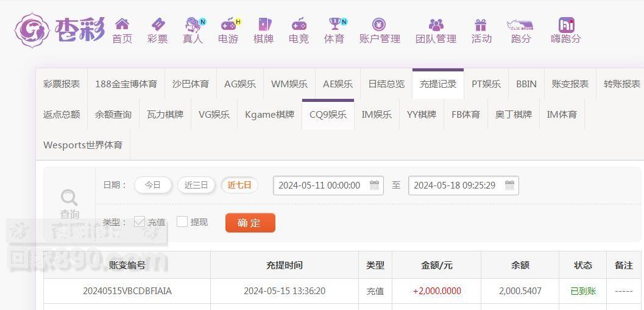The width and height of the screenshot is (644, 310).
Task: Toggle the 充值 checkbox
Action: click(x=140, y=222)
